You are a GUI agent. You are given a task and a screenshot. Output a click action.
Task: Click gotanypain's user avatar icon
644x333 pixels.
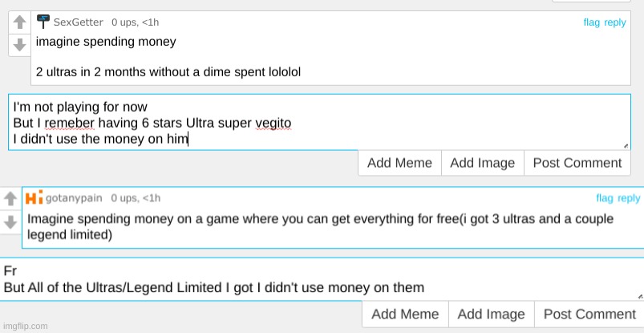point(34,197)
